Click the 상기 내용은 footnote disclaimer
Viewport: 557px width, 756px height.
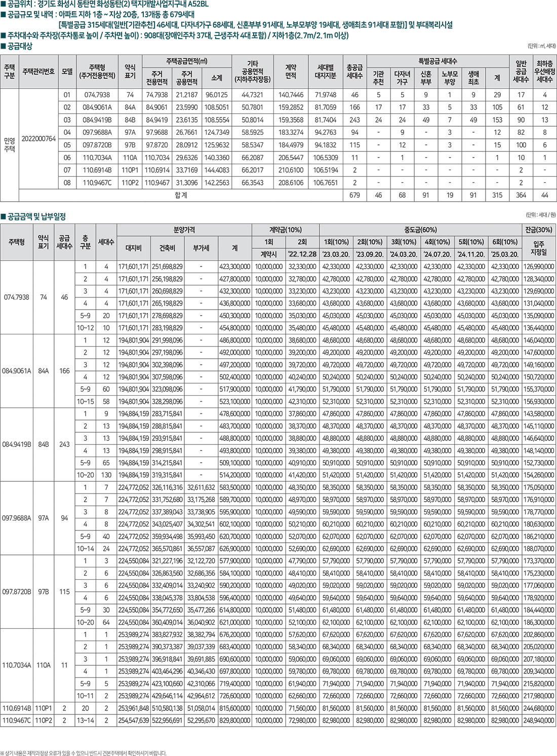tap(84, 753)
